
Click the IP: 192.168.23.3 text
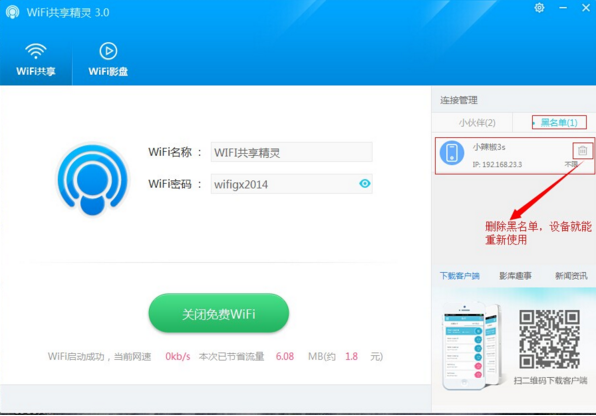pos(497,164)
